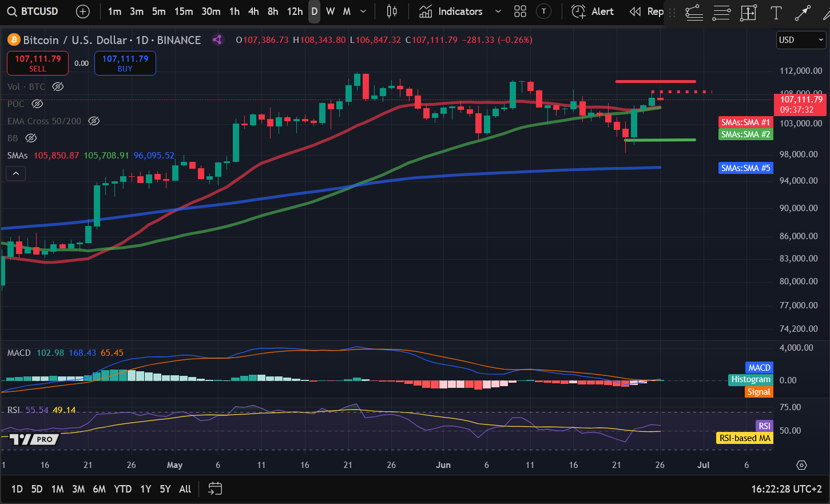Image resolution: width=830 pixels, height=504 pixels.
Task: Create a new Alert
Action: point(593,11)
